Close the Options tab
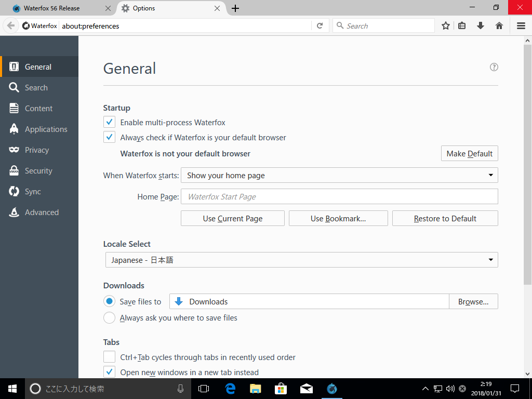The image size is (532, 399). point(217,8)
